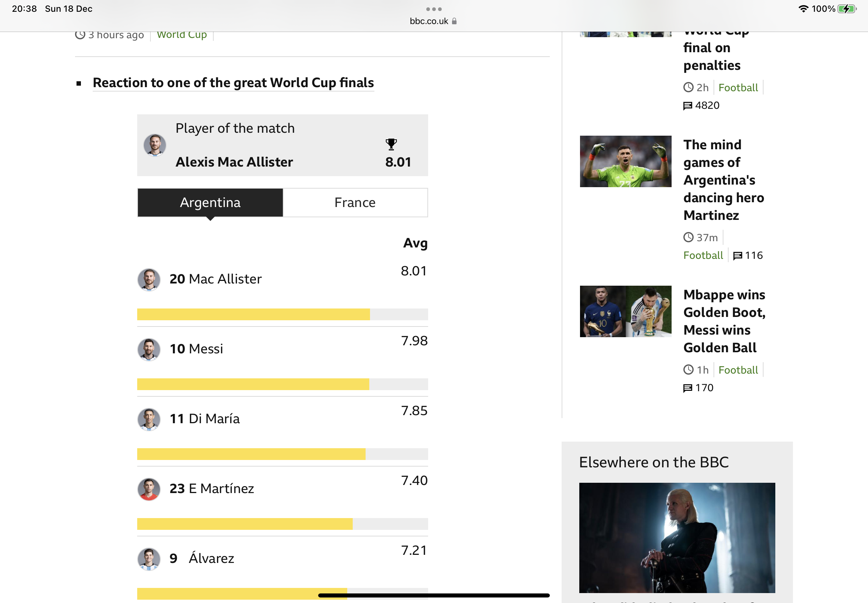The image size is (868, 603).
Task: Click the trophy icon above 8.01
Action: tap(391, 144)
